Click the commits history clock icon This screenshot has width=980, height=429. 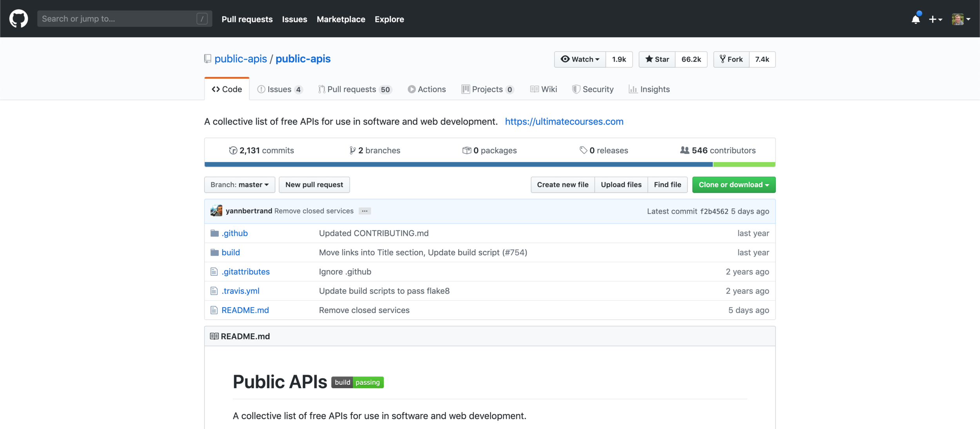pyautogui.click(x=233, y=150)
